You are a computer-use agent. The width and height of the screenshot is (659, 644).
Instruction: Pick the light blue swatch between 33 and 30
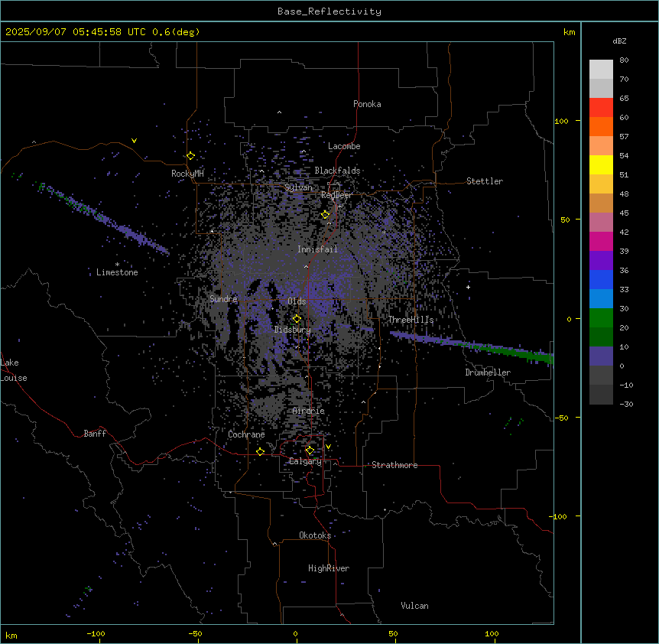click(601, 298)
